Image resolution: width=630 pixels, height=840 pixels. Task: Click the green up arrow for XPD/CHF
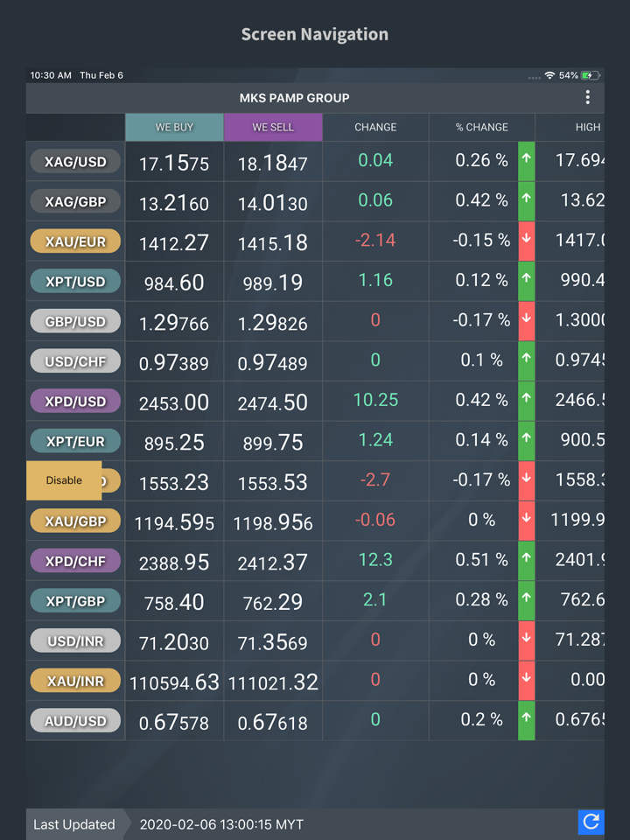click(x=526, y=560)
